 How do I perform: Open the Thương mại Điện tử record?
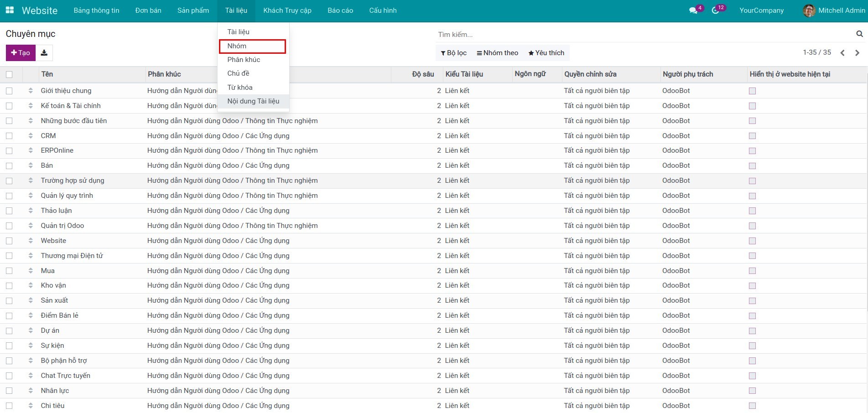click(72, 256)
